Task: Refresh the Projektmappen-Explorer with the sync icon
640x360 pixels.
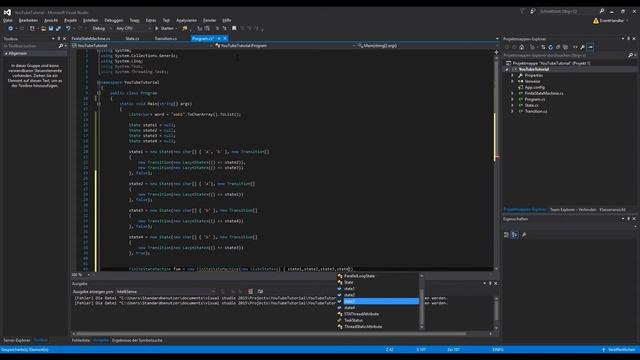Action: point(551,47)
